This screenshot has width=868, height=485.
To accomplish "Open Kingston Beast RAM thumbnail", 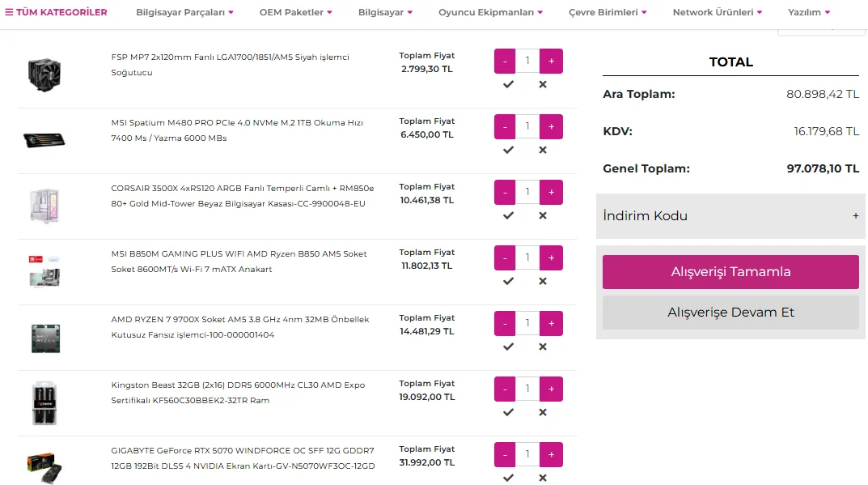I will click(x=44, y=403).
